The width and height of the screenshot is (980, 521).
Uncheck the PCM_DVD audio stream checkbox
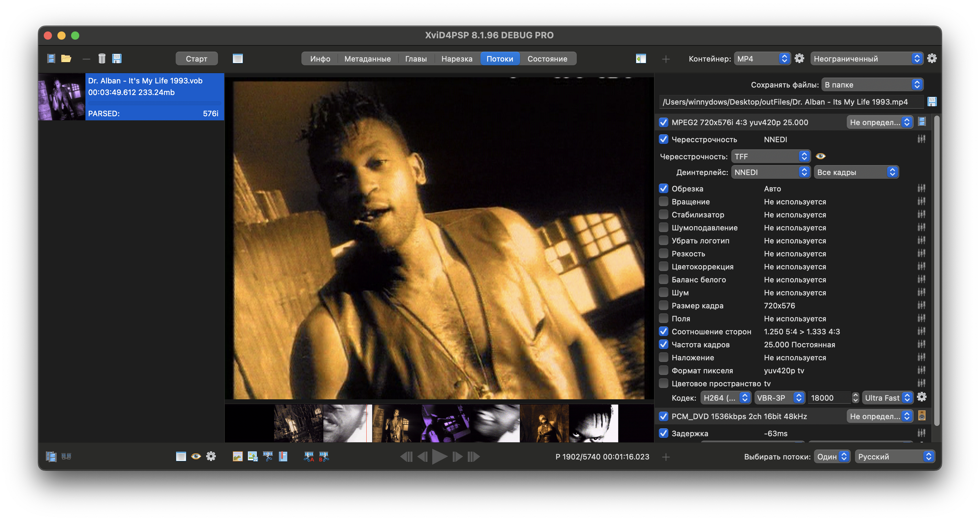(664, 416)
